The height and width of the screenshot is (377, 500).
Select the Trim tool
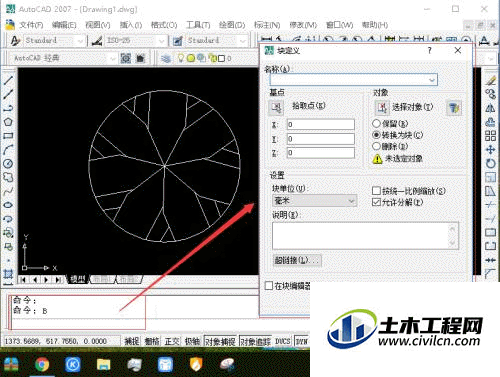490,205
